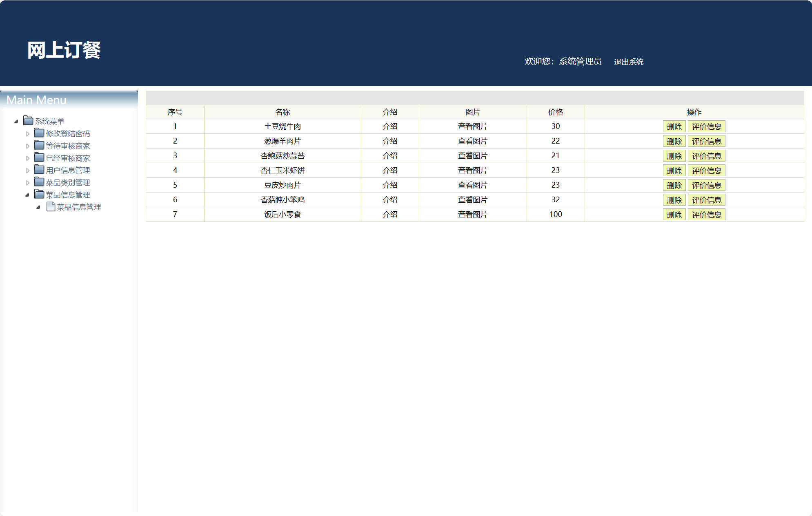The image size is (812, 516).
Task: Click the 已经审核商家 folder icon
Action: (x=39, y=158)
